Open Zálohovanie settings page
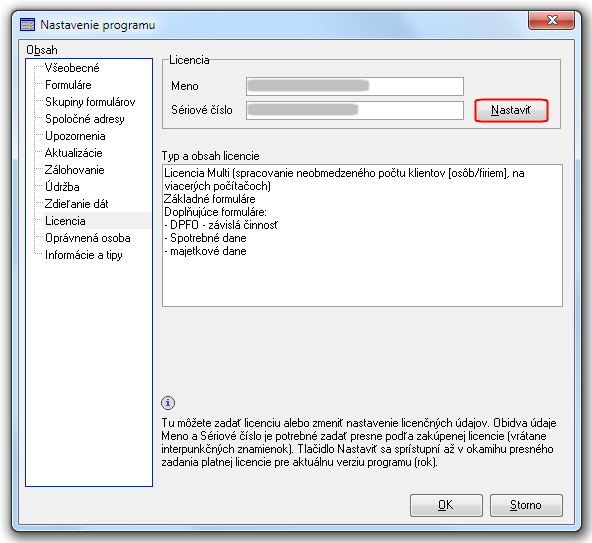 pos(74,170)
